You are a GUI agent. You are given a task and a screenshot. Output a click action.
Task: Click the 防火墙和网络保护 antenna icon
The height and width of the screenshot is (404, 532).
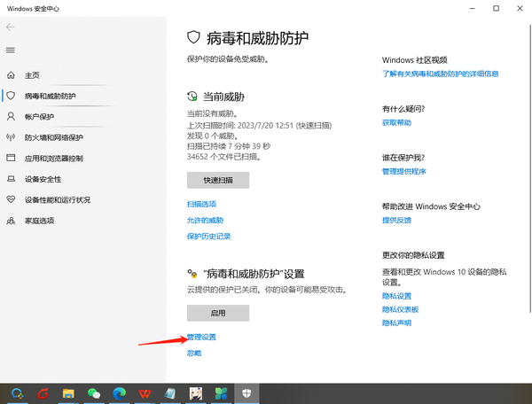pos(11,137)
